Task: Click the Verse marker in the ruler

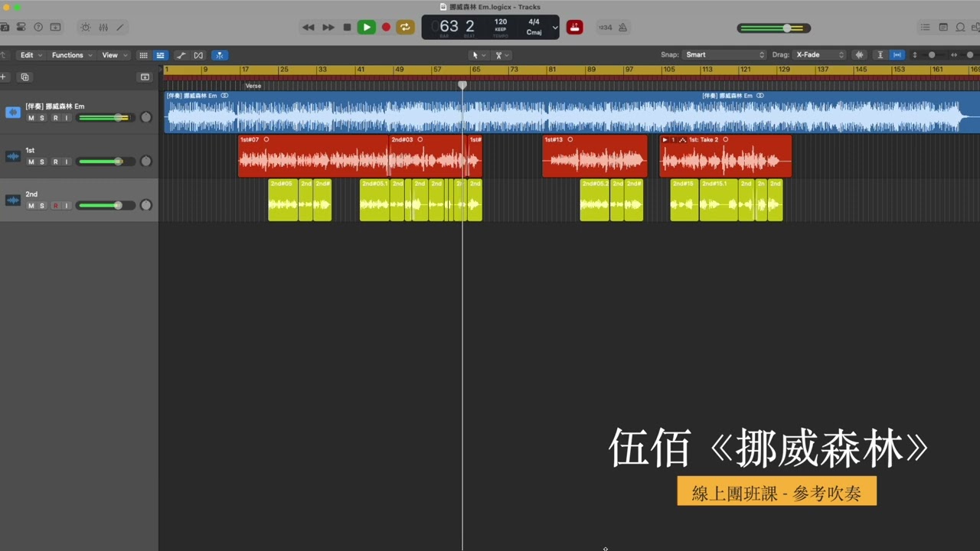Action: (253, 86)
